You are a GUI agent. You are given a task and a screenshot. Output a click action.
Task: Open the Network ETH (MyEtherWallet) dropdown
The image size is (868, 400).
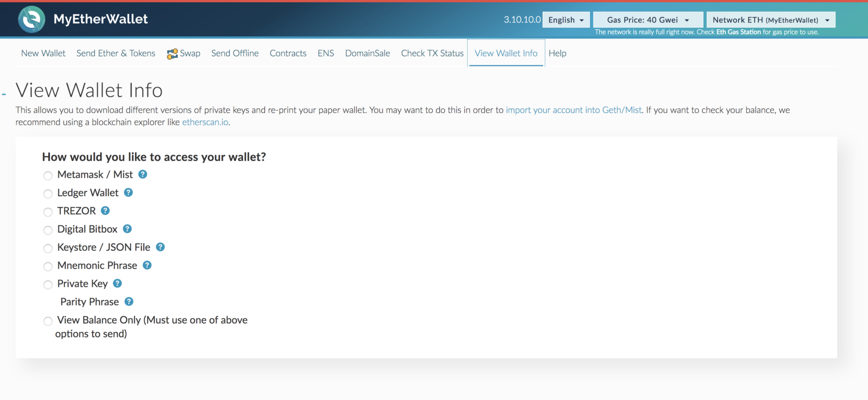coord(771,20)
